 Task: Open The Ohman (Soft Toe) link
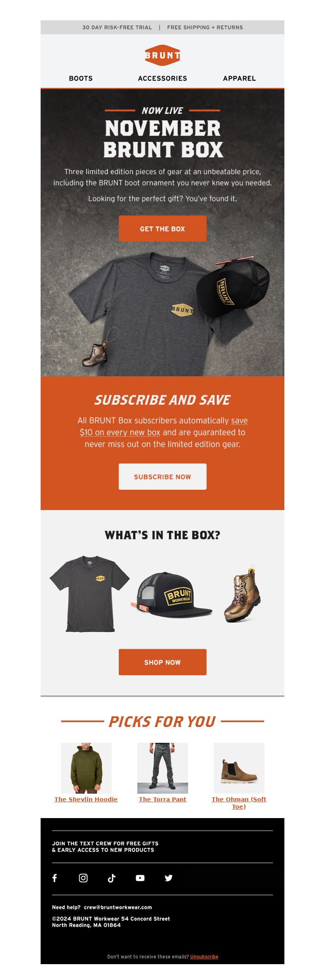239,803
